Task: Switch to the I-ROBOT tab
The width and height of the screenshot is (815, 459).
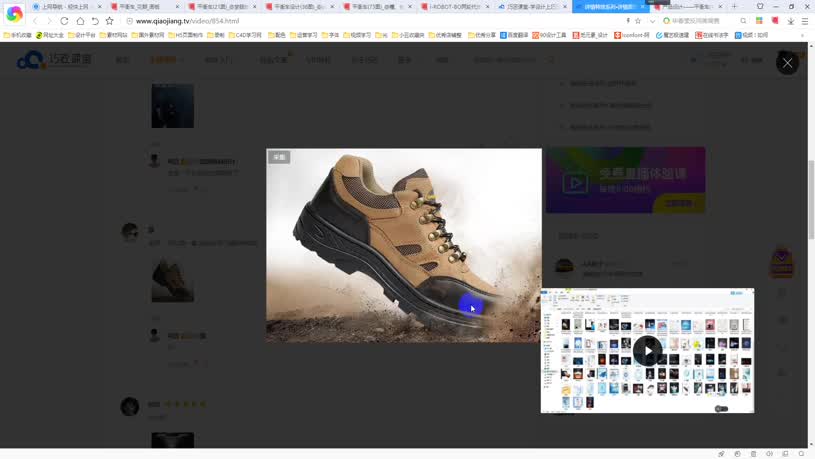Action: (x=455, y=7)
